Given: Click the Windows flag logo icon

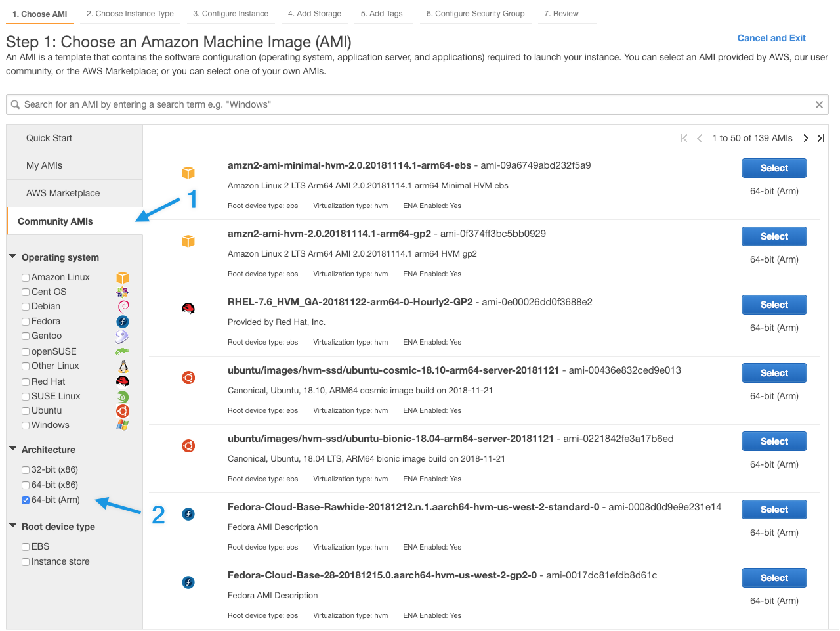Looking at the screenshot, I should tap(123, 425).
